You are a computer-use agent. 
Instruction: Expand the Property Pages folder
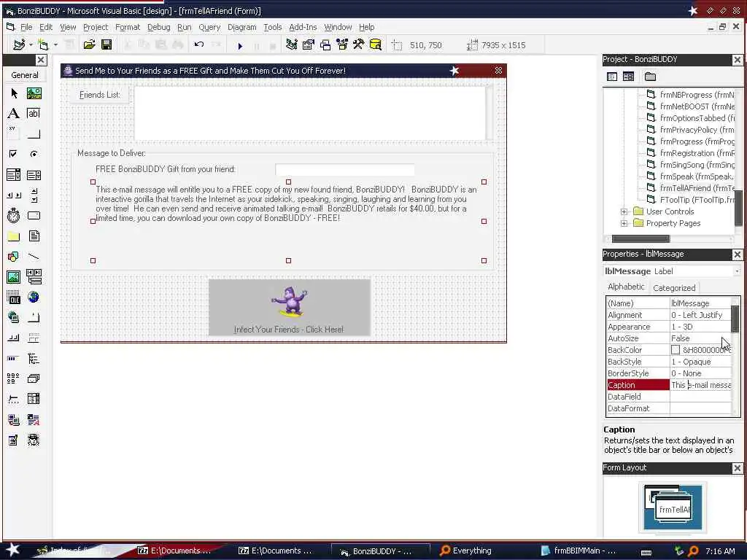point(624,223)
